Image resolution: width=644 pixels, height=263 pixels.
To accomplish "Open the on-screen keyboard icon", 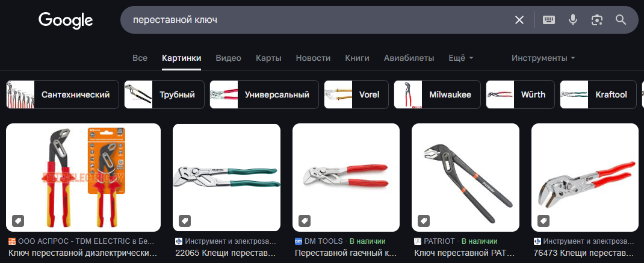I will tap(549, 20).
